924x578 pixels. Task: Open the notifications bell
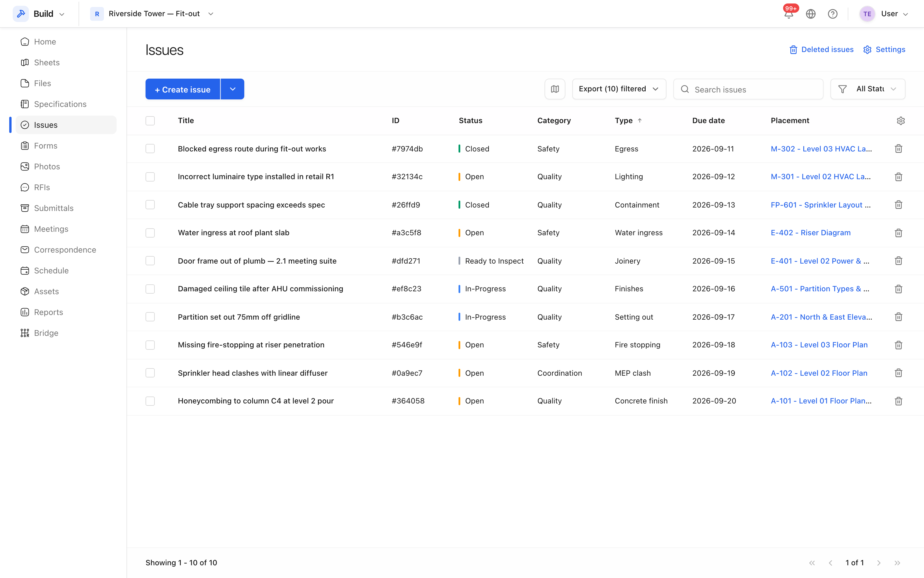coord(789,14)
